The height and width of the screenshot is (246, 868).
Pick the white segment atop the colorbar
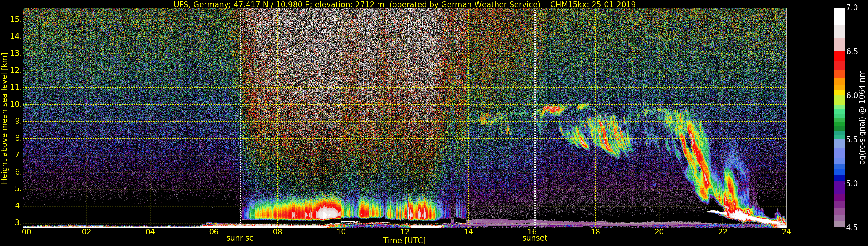pyautogui.click(x=839, y=16)
